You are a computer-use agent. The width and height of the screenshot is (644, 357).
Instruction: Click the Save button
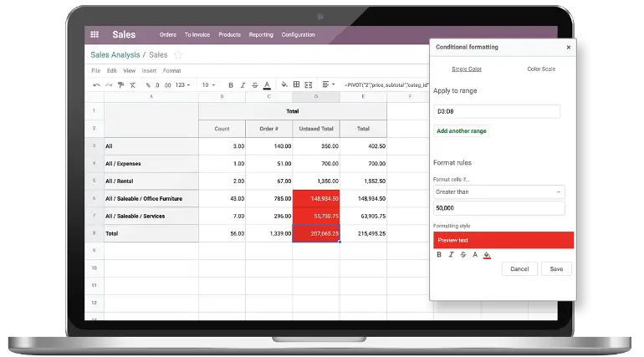556,268
